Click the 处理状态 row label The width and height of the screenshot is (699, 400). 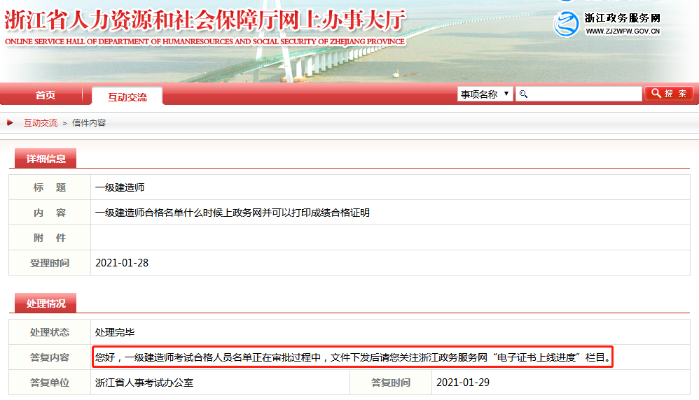coord(49,332)
